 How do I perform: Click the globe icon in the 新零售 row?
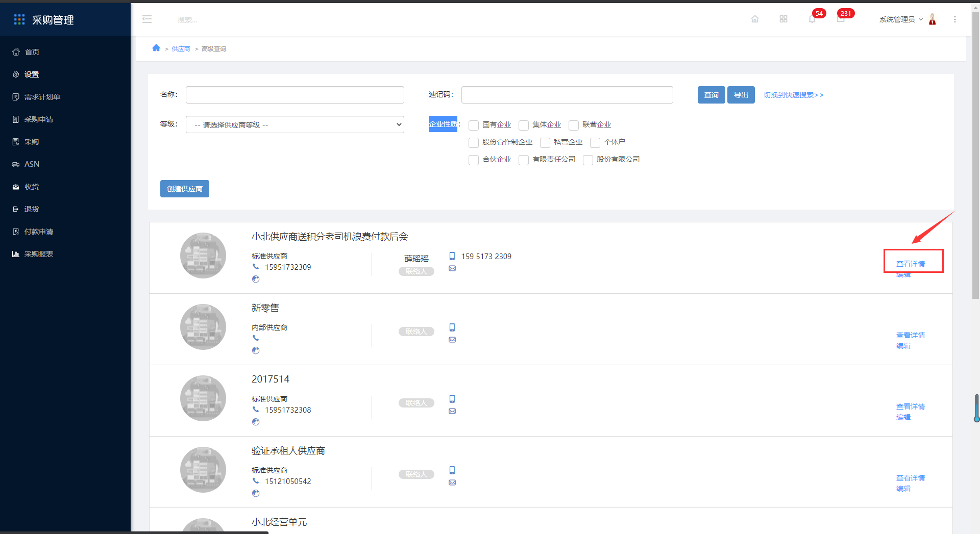(x=256, y=350)
